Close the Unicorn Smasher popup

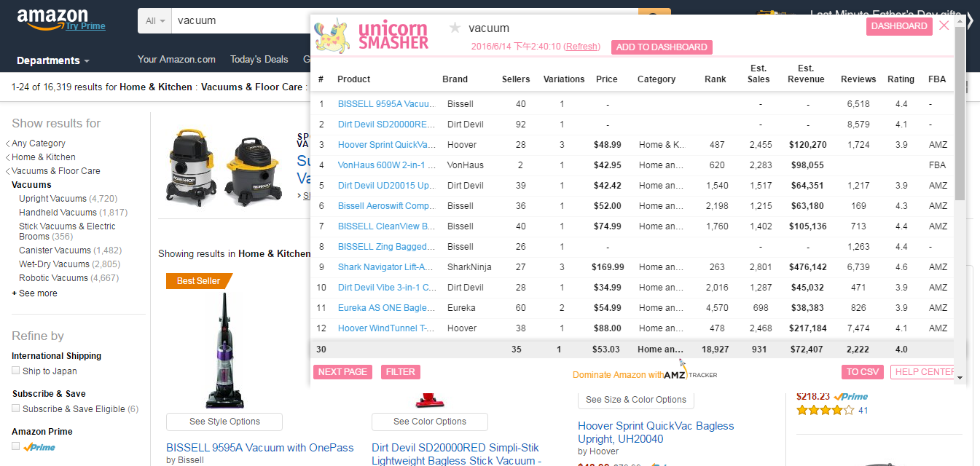944,25
